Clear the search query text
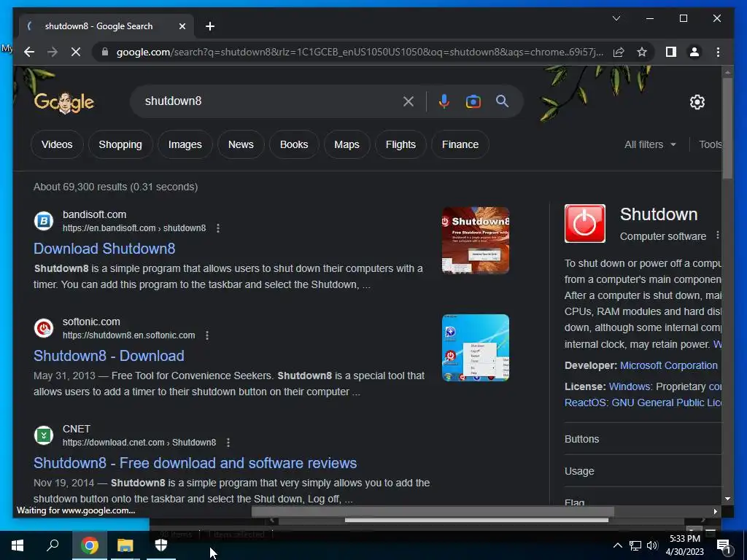747x560 pixels. tap(409, 101)
